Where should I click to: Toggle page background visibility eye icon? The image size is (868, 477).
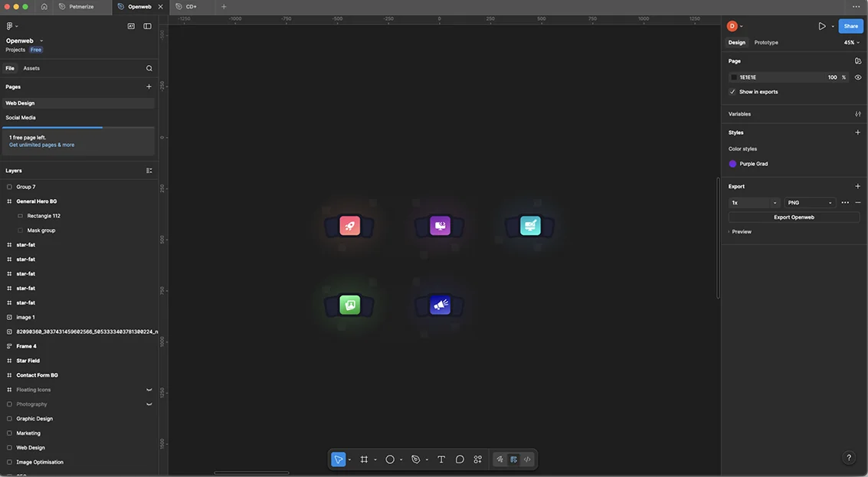tap(857, 77)
